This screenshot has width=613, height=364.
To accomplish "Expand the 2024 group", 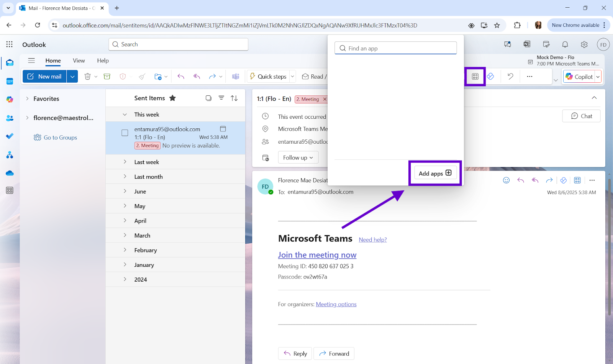I will click(125, 279).
